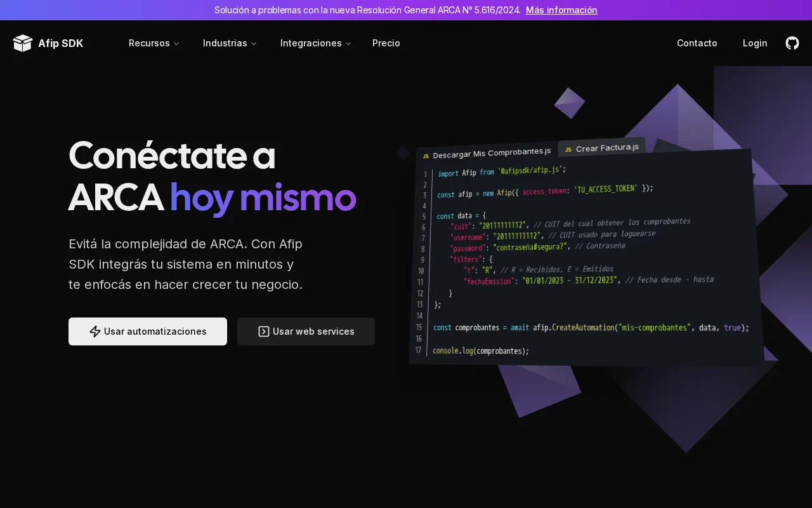Click the "username" code line

[553, 235]
